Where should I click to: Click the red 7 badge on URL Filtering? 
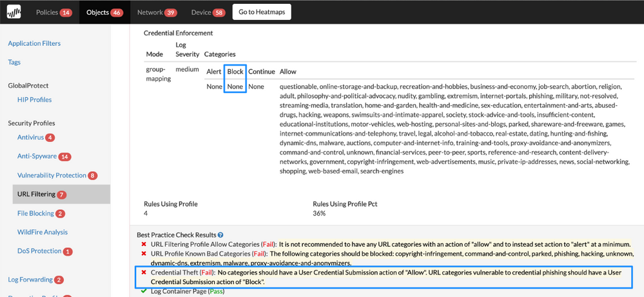click(x=61, y=194)
